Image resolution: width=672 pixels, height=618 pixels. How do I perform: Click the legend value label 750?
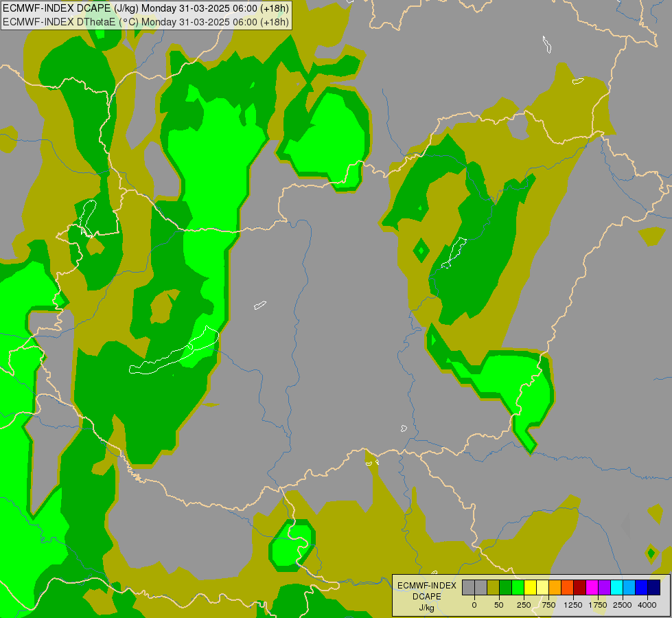coord(548,605)
